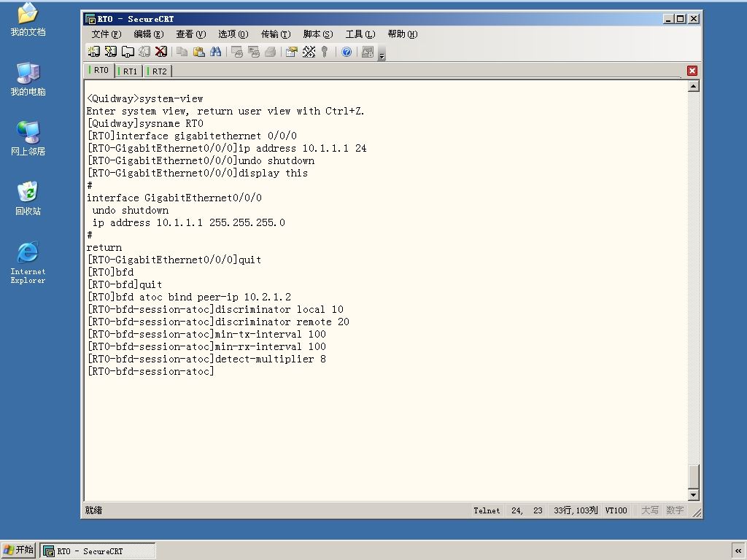Image resolution: width=747 pixels, height=560 pixels.
Task: Click the 数字 num lock indicator
Action: [675, 510]
